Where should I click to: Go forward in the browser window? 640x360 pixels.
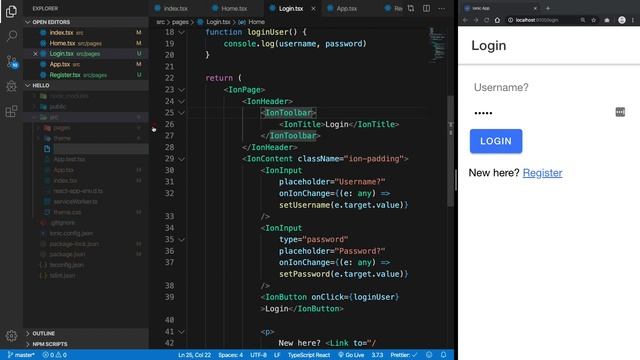click(x=476, y=20)
